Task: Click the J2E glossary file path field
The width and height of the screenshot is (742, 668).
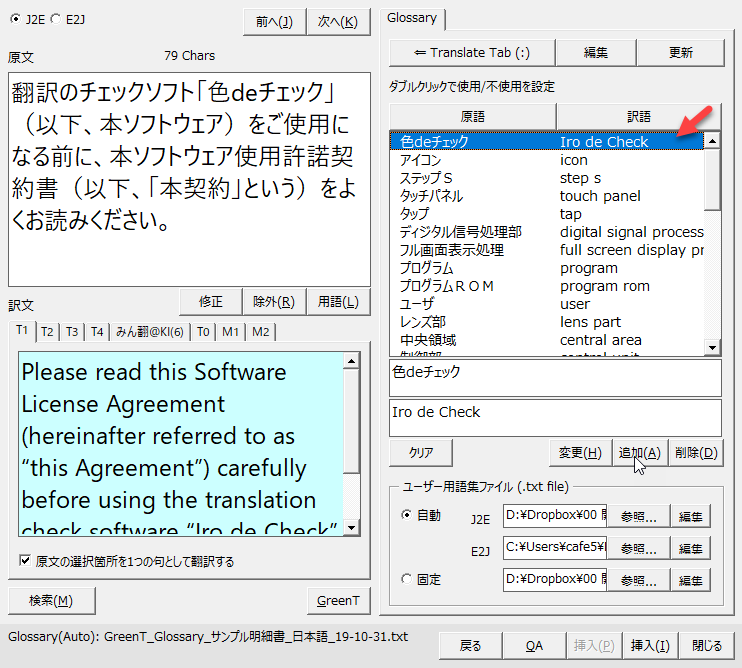Action: pos(554,517)
